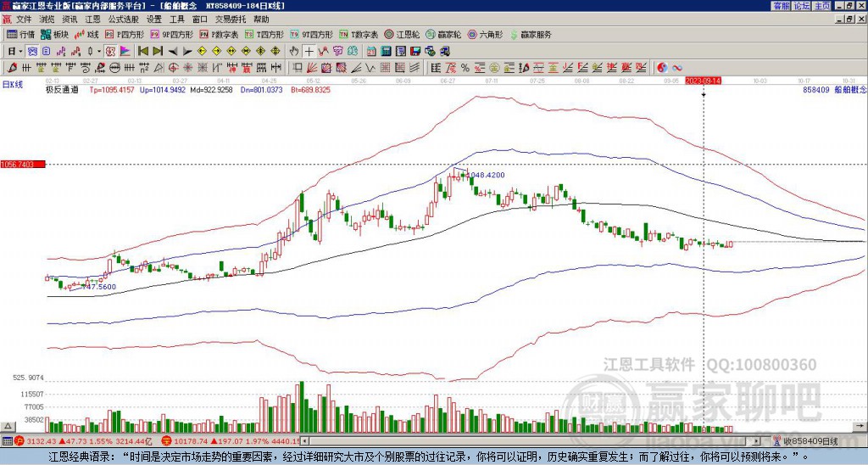The width and height of the screenshot is (868, 465).
Task: Open the 交易委托 menu
Action: pyautogui.click(x=231, y=20)
